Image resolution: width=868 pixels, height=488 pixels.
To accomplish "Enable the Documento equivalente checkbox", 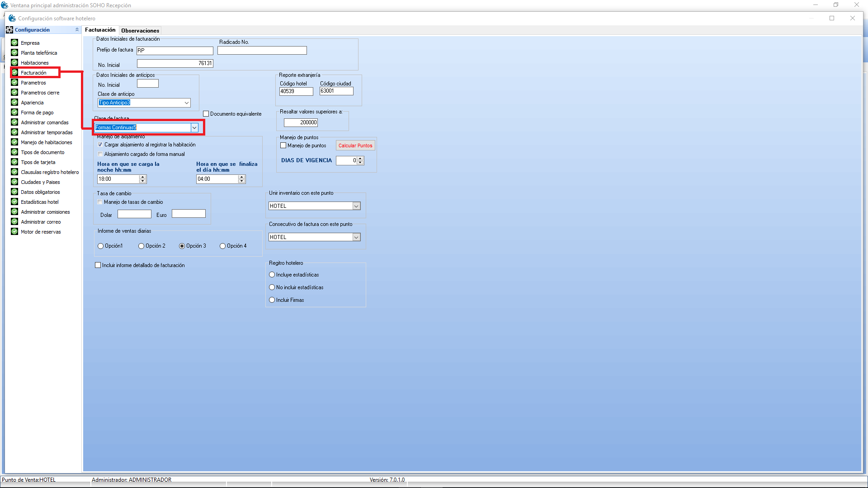I will (x=206, y=114).
